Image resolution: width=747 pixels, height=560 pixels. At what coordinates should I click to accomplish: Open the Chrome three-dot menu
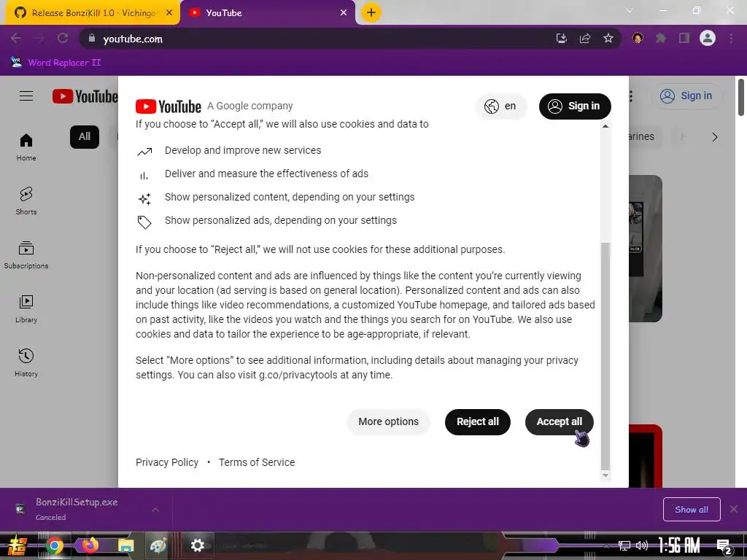point(731,38)
